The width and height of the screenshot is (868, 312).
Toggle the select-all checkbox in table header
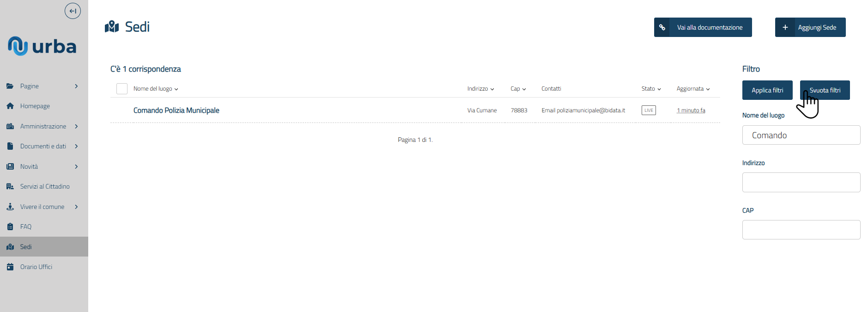coord(122,89)
